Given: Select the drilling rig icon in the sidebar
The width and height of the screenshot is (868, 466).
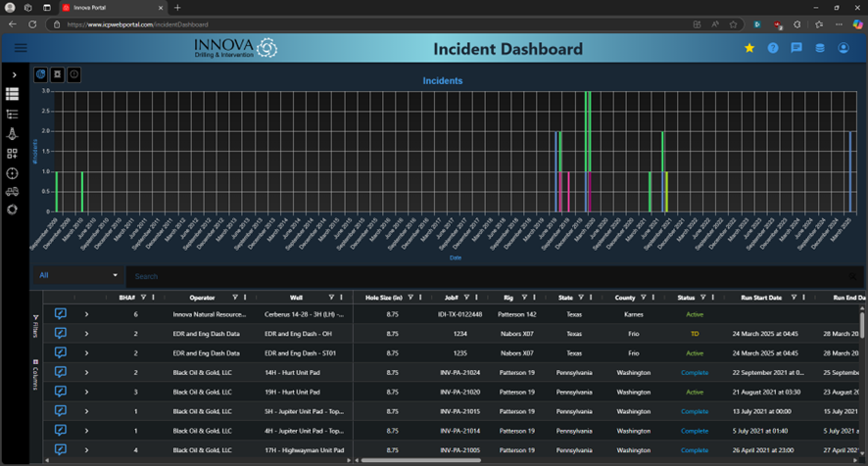Looking at the screenshot, I should click(13, 134).
